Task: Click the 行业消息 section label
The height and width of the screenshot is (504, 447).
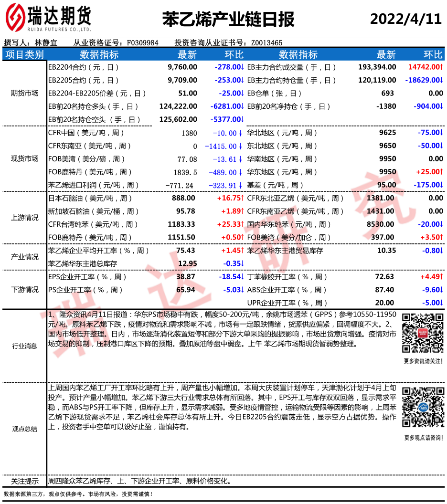Action: (x=24, y=346)
